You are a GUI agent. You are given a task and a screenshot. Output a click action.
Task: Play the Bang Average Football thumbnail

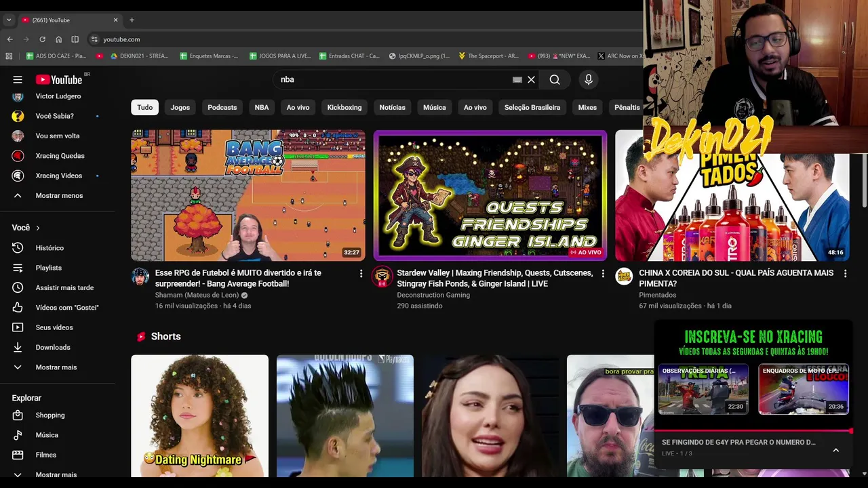click(x=248, y=195)
